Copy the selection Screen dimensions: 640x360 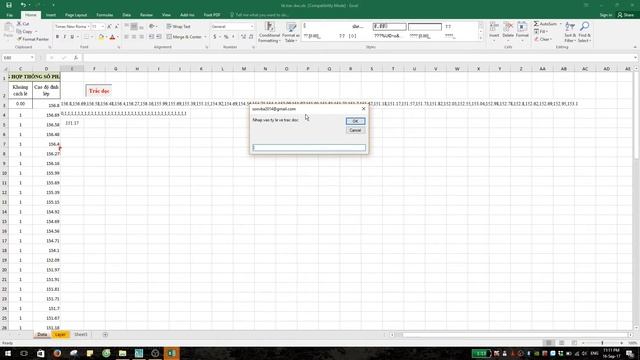[x=25, y=31]
